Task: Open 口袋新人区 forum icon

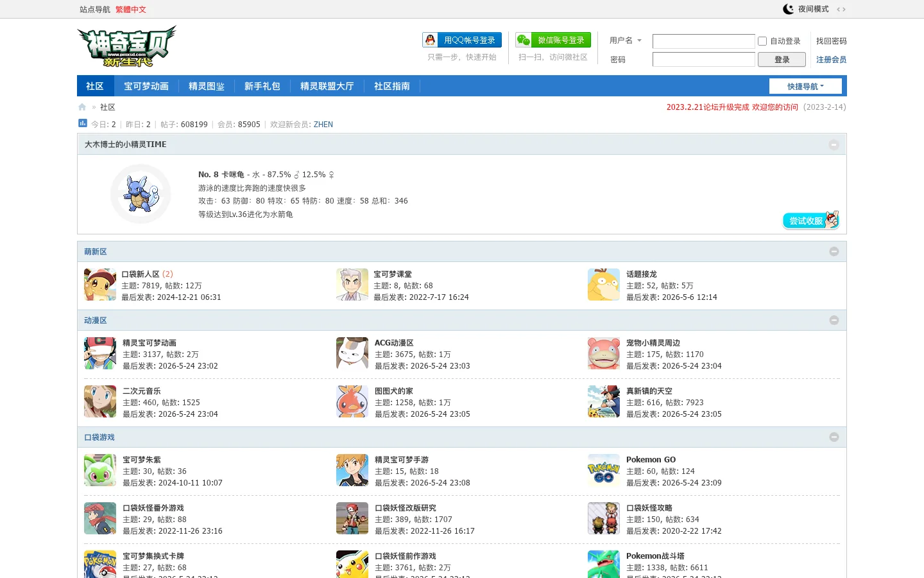Action: (100, 285)
